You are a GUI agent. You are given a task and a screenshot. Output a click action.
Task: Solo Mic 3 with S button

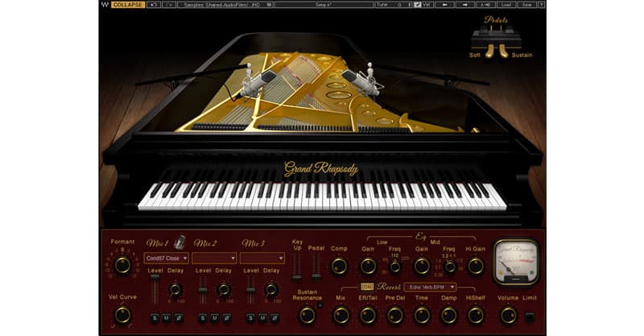tap(250, 318)
